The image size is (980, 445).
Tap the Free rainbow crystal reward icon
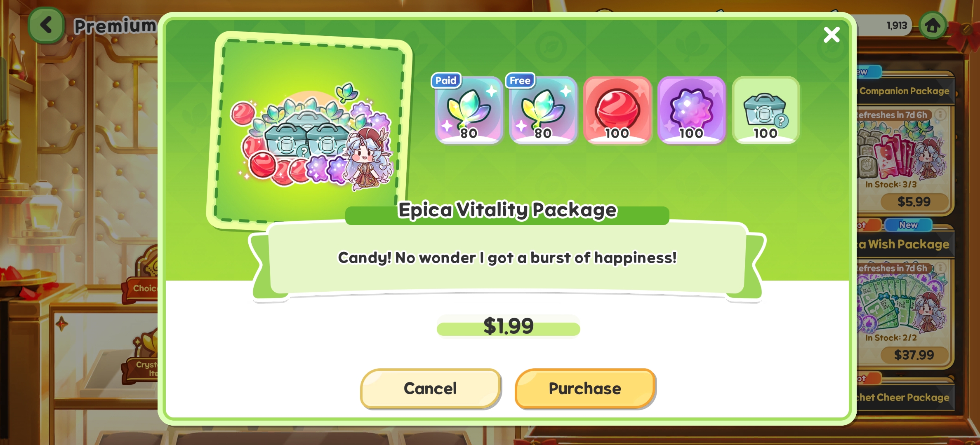pos(543,110)
